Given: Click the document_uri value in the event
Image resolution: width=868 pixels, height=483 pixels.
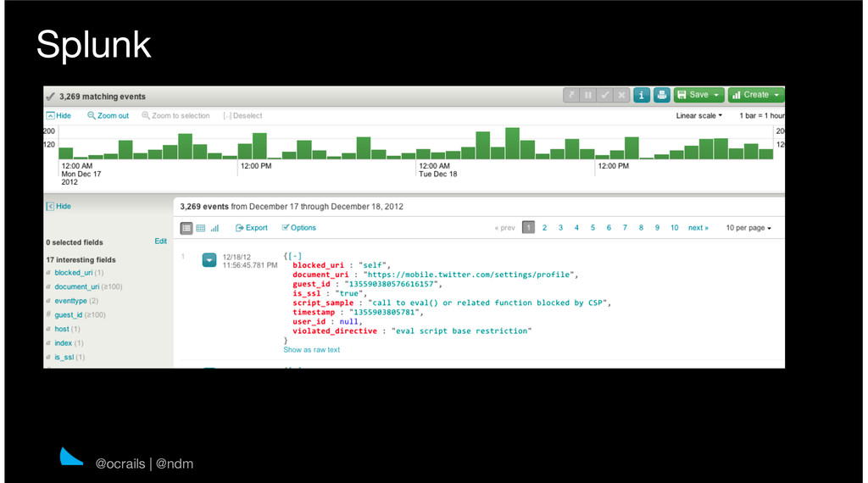Looking at the screenshot, I should [x=469, y=275].
